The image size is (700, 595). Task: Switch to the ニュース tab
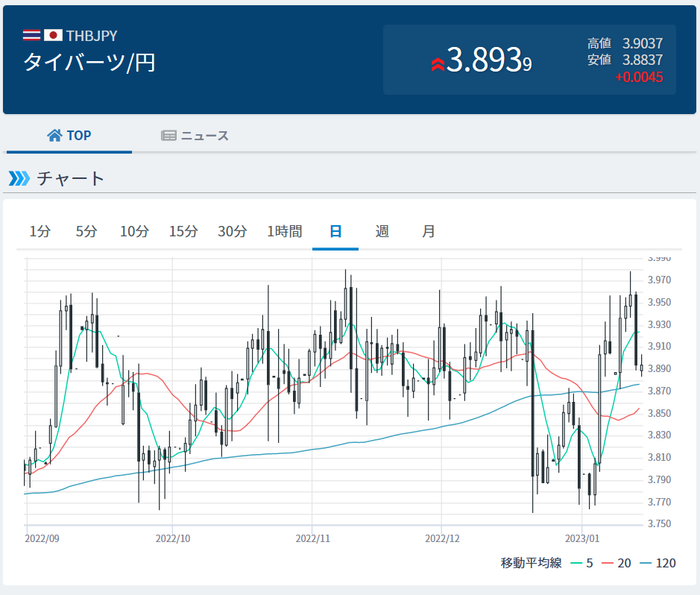click(x=195, y=135)
